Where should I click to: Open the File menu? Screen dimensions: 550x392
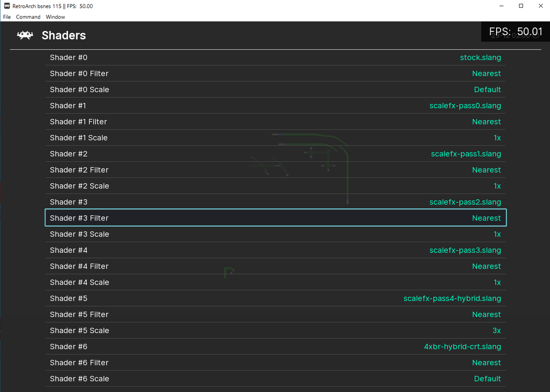7,17
